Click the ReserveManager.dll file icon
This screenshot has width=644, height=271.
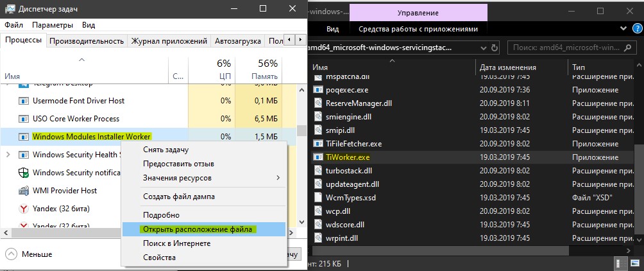[x=318, y=103]
